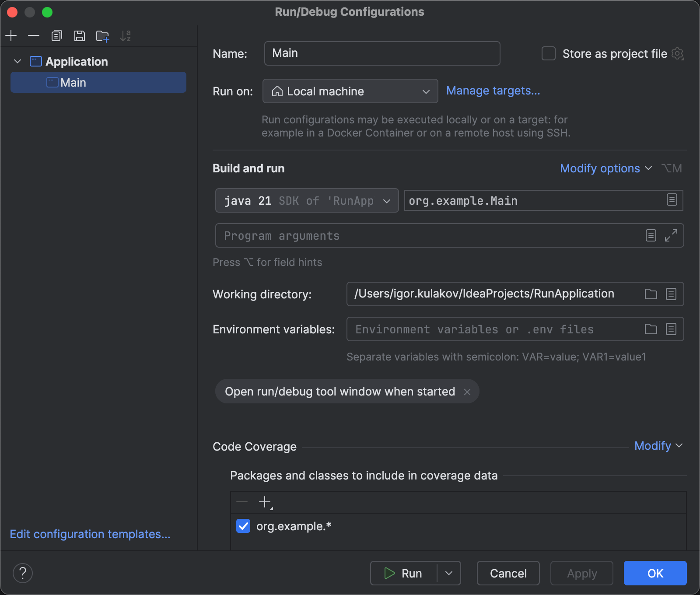Remove the selected configuration
Image resolution: width=700 pixels, height=595 pixels.
[x=34, y=35]
